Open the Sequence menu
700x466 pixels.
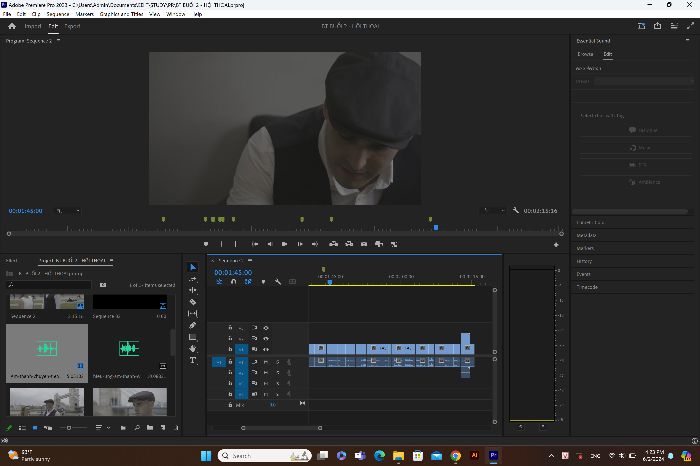58,14
